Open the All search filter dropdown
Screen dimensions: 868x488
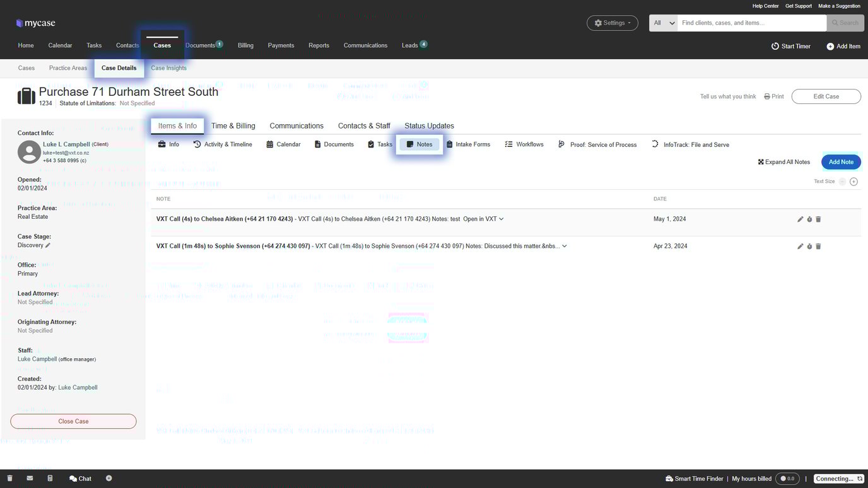click(664, 23)
